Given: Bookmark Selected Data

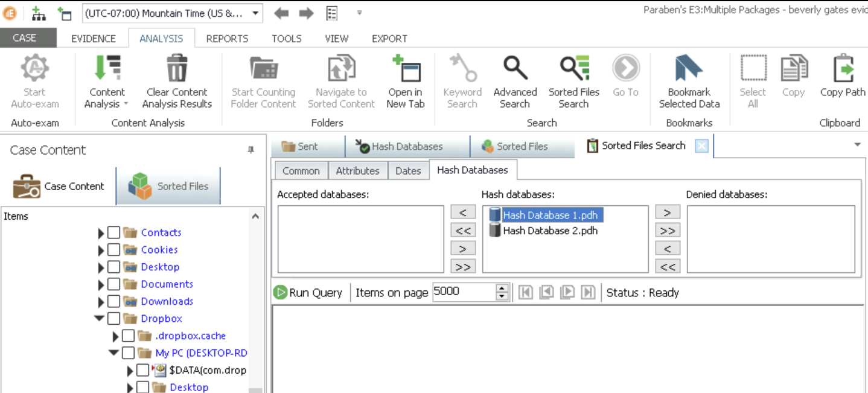Looking at the screenshot, I should point(689,81).
